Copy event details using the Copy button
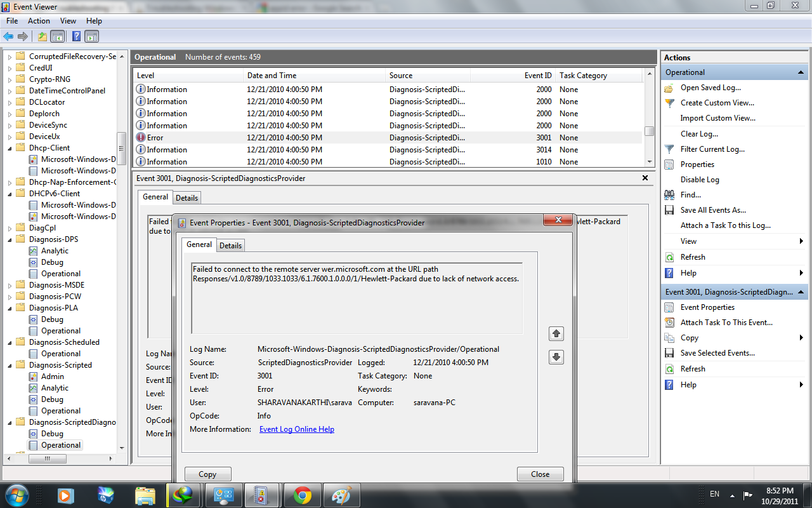 207,474
